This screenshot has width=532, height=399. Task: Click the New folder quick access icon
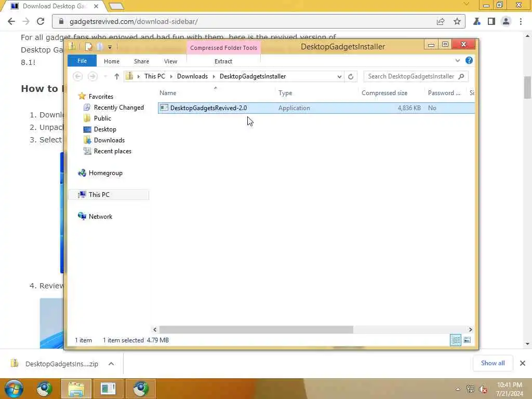[100, 47]
